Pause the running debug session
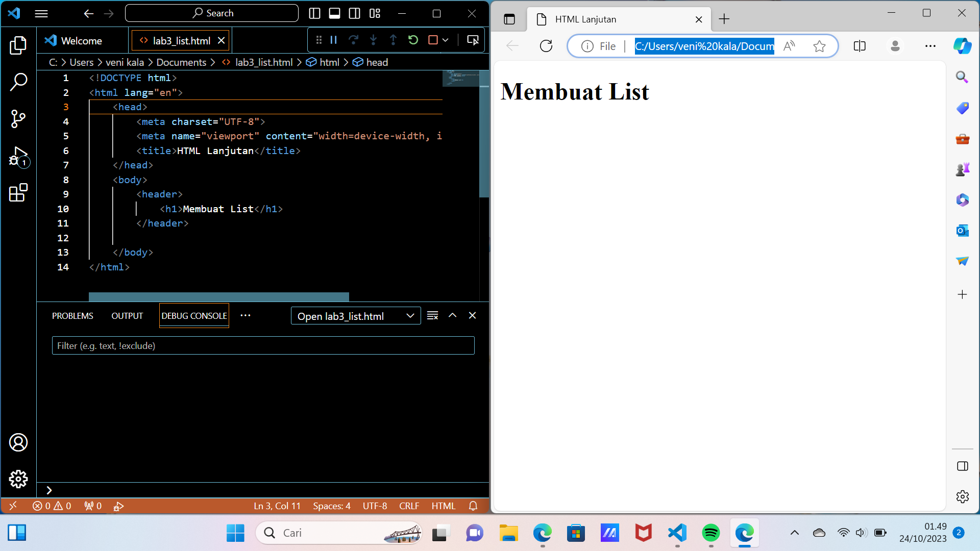Viewport: 980px width, 551px height. click(333, 40)
